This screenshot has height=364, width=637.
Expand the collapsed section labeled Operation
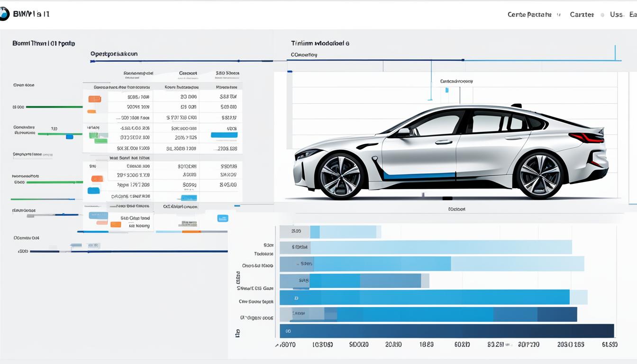click(x=114, y=54)
